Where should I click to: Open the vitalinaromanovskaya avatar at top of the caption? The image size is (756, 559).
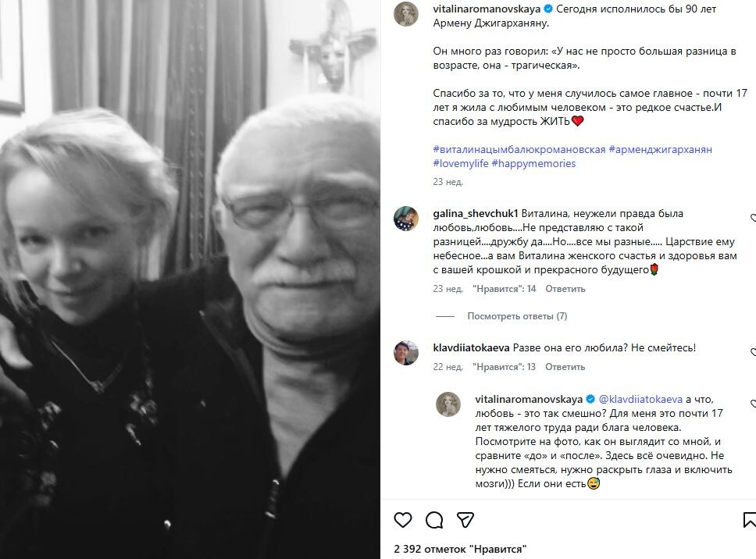pyautogui.click(x=406, y=14)
